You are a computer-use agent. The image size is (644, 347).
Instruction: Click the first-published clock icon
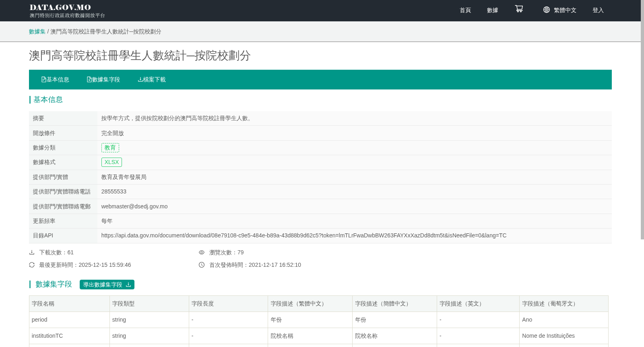tap(202, 265)
